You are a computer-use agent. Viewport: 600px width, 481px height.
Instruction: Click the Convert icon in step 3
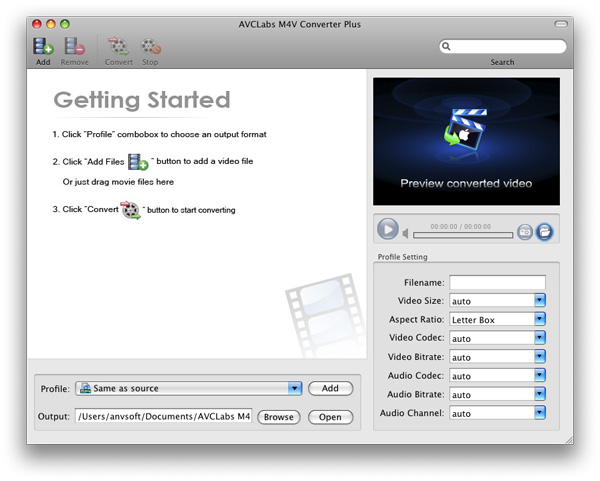[130, 210]
